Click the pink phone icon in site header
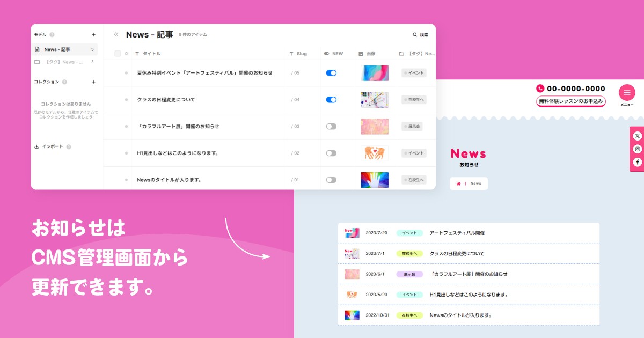This screenshot has width=644, height=338. click(x=540, y=87)
